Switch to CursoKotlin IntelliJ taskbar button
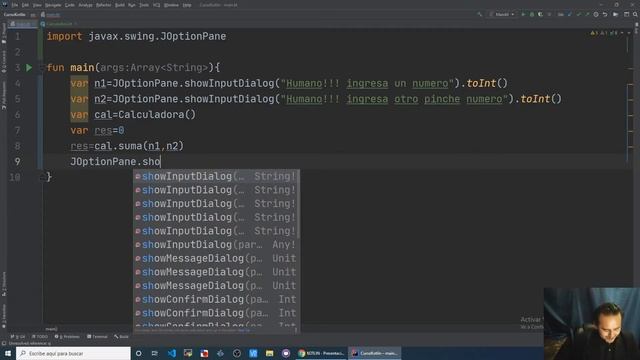This screenshot has height=360, width=640. [x=374, y=353]
